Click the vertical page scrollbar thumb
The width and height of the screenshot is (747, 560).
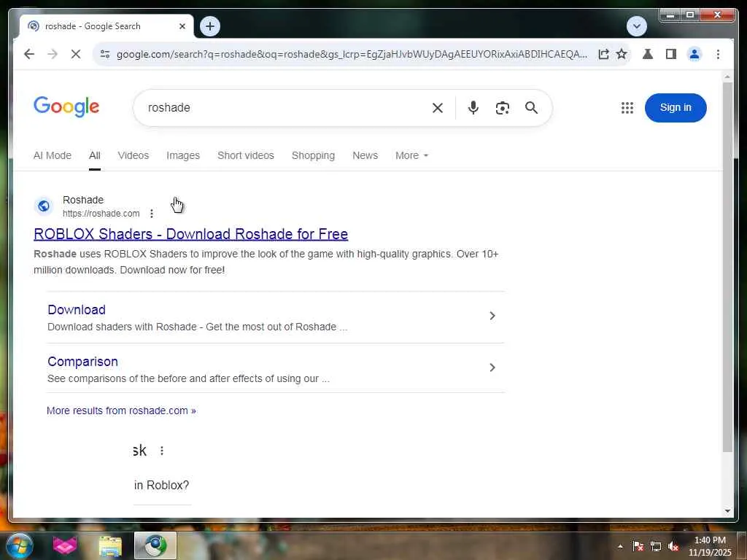(x=727, y=267)
